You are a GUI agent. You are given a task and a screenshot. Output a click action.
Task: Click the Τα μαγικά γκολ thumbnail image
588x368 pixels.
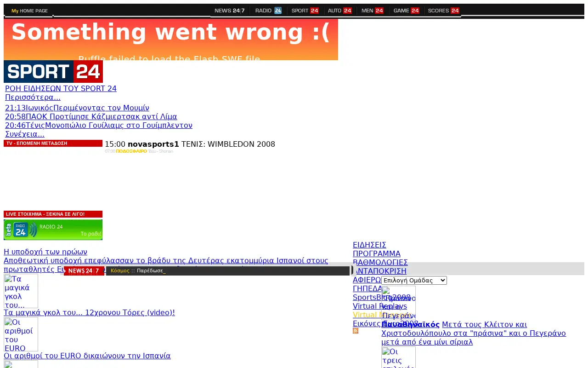(21, 291)
